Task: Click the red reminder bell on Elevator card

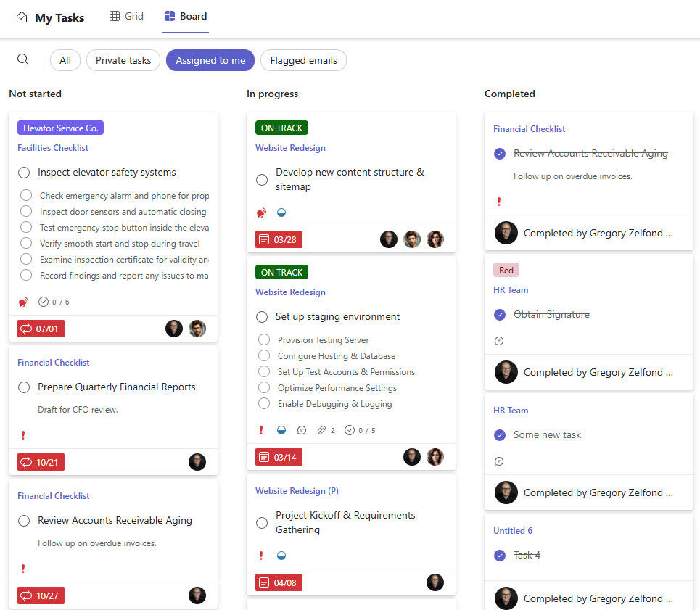Action: click(23, 302)
